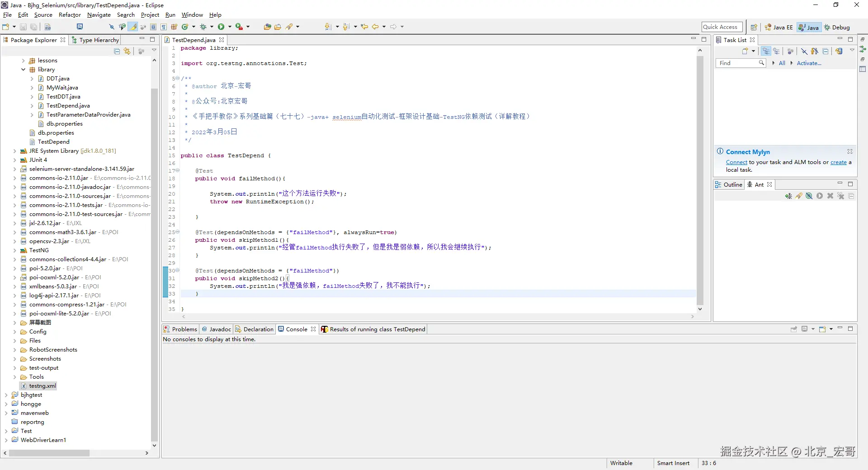Image resolution: width=868 pixels, height=470 pixels.
Task: Click the Find field in Task List
Action: (x=741, y=63)
